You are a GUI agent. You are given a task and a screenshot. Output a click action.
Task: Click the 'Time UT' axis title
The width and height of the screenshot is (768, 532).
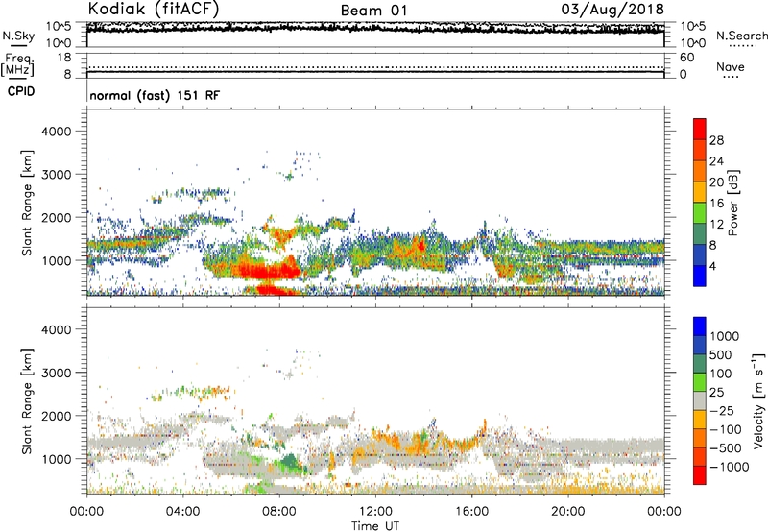(375, 526)
